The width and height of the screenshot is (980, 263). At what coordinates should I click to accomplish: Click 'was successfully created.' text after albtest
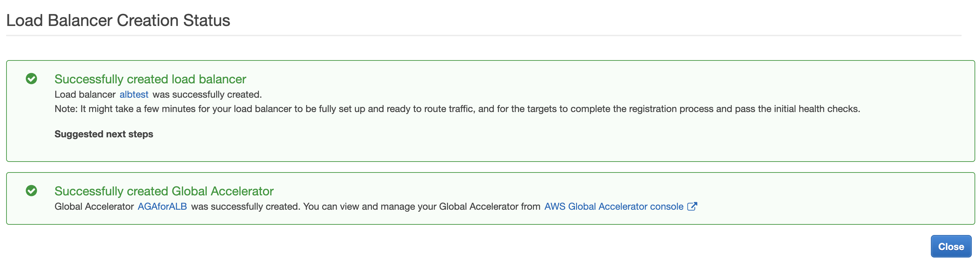207,94
